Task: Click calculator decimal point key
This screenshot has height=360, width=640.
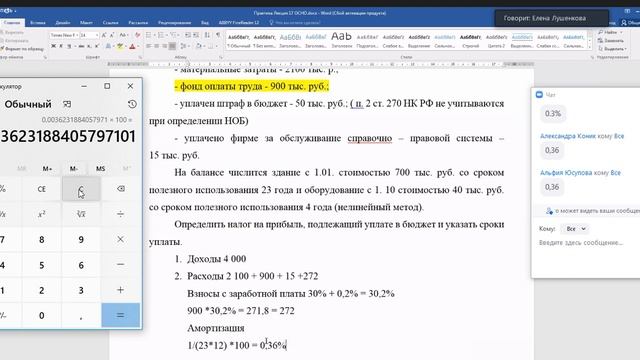Action: [81, 315]
